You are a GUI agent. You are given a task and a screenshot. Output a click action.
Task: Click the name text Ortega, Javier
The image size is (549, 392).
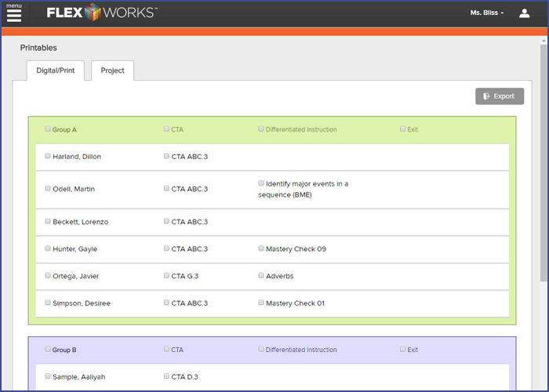(75, 276)
